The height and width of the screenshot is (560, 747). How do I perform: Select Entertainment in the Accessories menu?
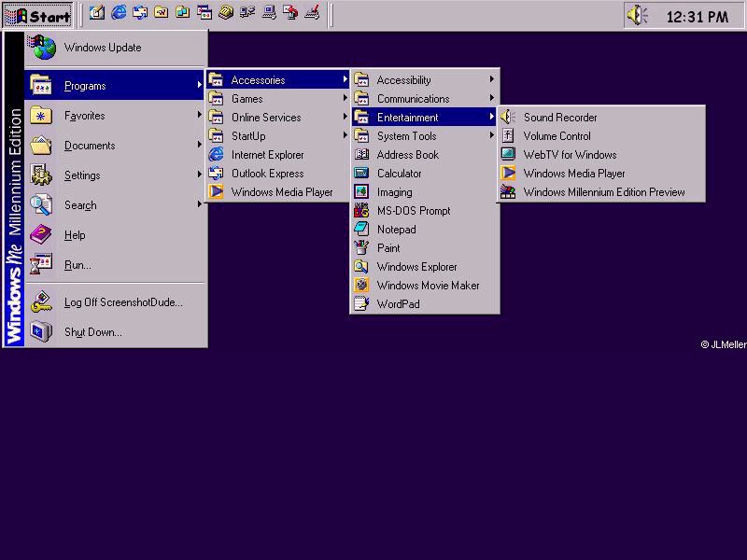pyautogui.click(x=425, y=118)
